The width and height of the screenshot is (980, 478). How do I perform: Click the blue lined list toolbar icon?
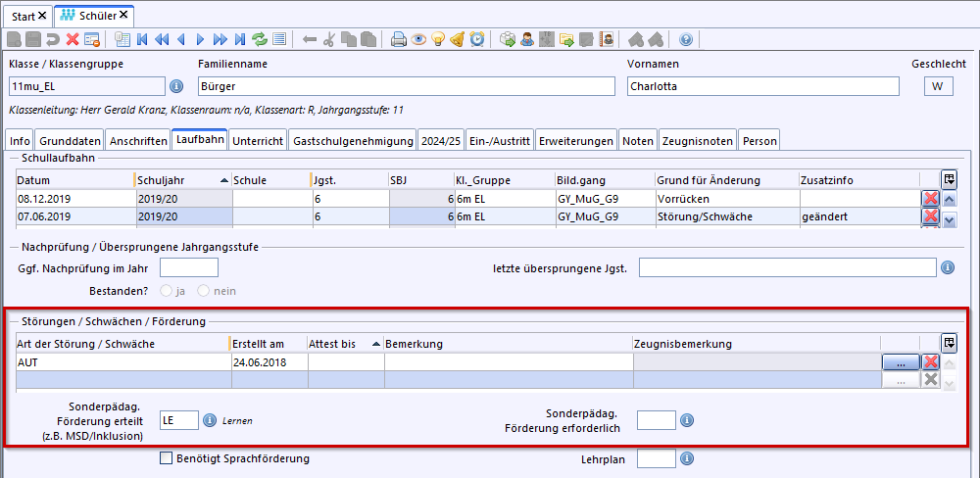click(279, 39)
